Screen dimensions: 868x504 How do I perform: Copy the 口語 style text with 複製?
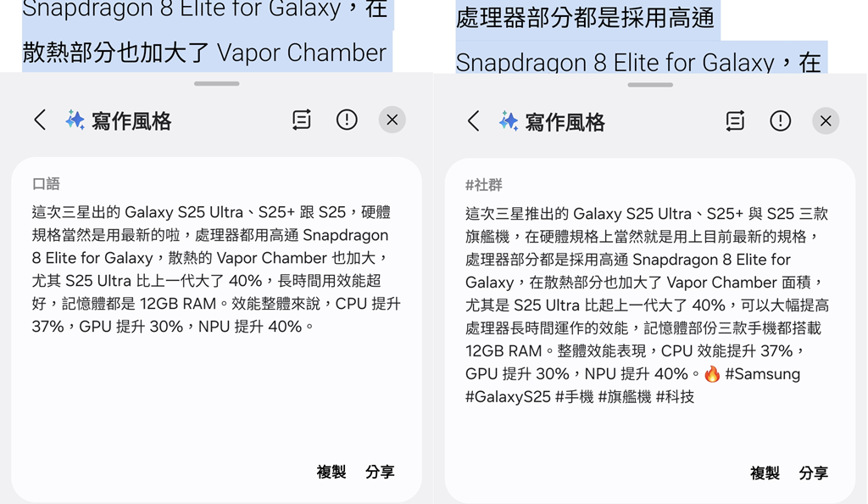(x=331, y=472)
